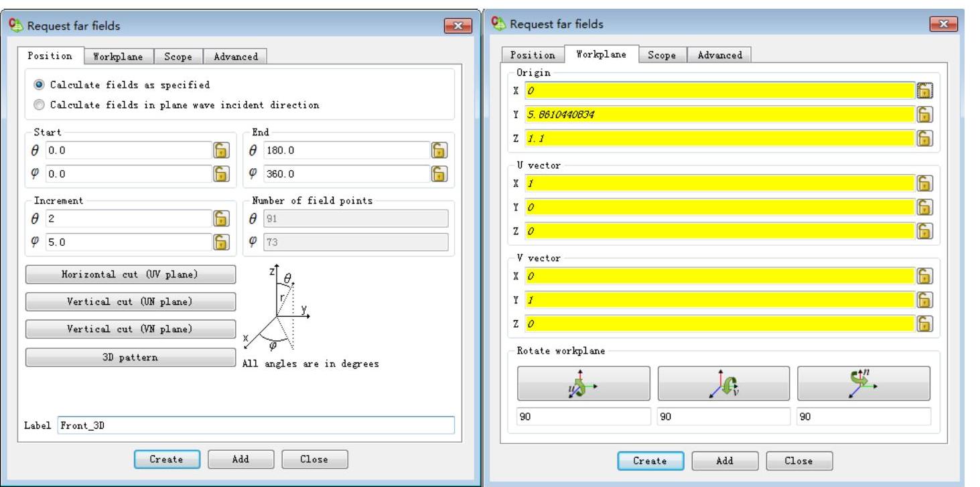The height and width of the screenshot is (487, 980).
Task: Edit rotation angle under v-axis rotate button
Action: point(723,416)
